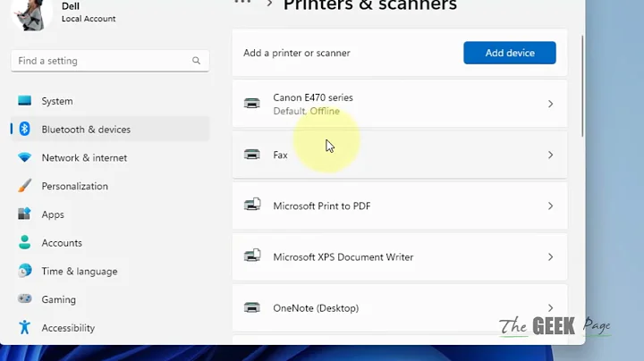Click the Accessibility figure icon
The width and height of the screenshot is (644, 361).
pos(25,327)
